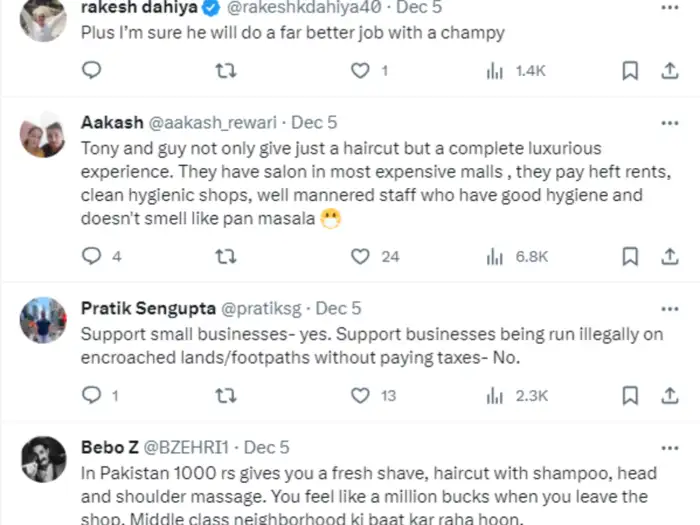Reply to Aakash's Tony and Guy tweet
Image resolution: width=700 pixels, height=525 pixels.
[x=91, y=257]
